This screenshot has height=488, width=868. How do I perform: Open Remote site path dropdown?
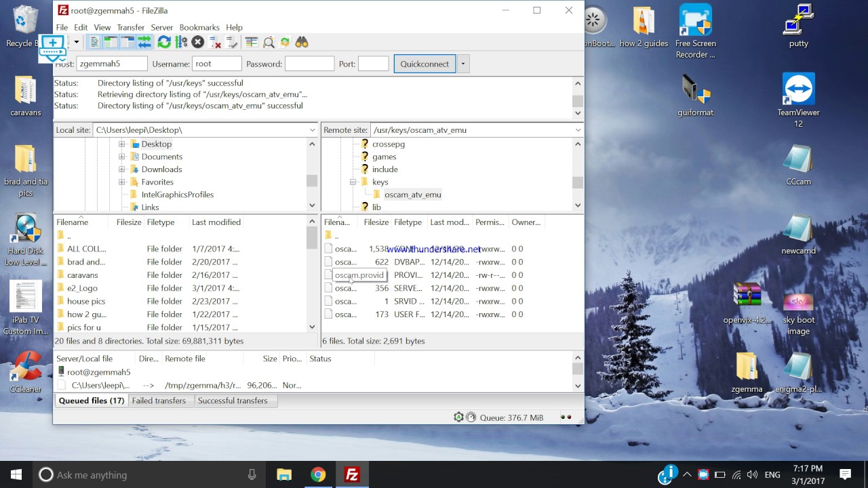578,129
